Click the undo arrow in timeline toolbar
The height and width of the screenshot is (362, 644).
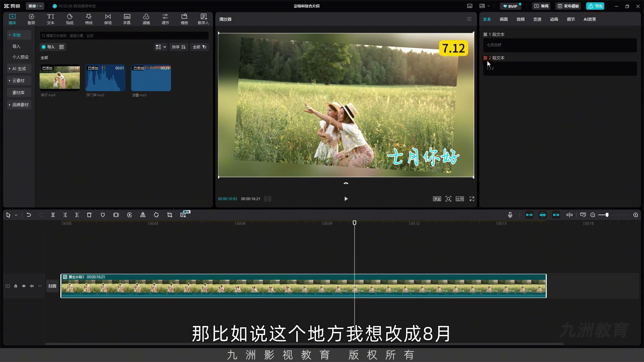click(x=29, y=215)
